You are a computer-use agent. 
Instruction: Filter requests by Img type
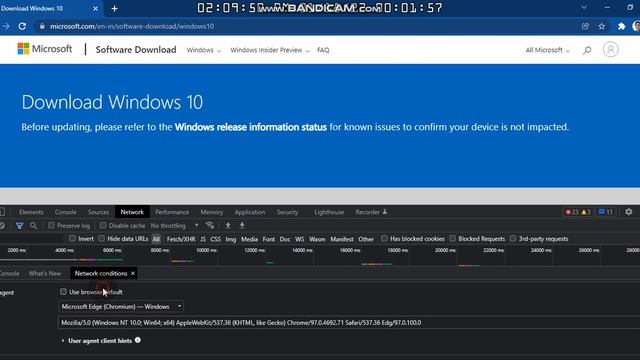[231, 239]
